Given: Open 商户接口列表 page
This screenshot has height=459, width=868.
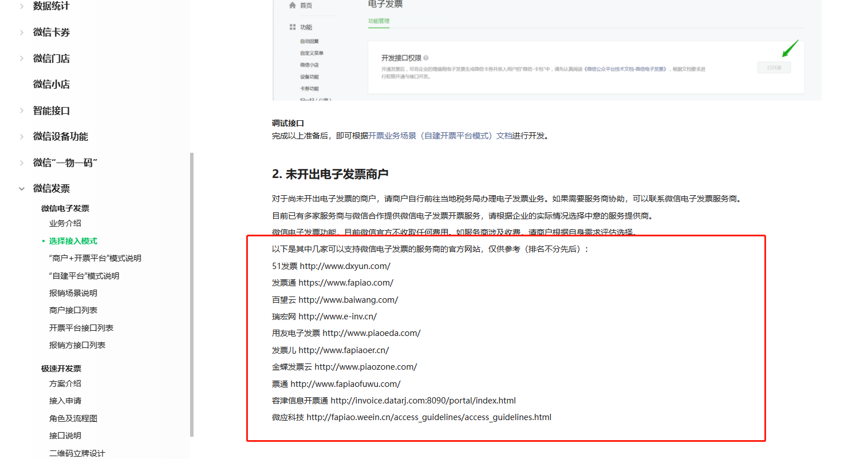Looking at the screenshot, I should pos(73,310).
